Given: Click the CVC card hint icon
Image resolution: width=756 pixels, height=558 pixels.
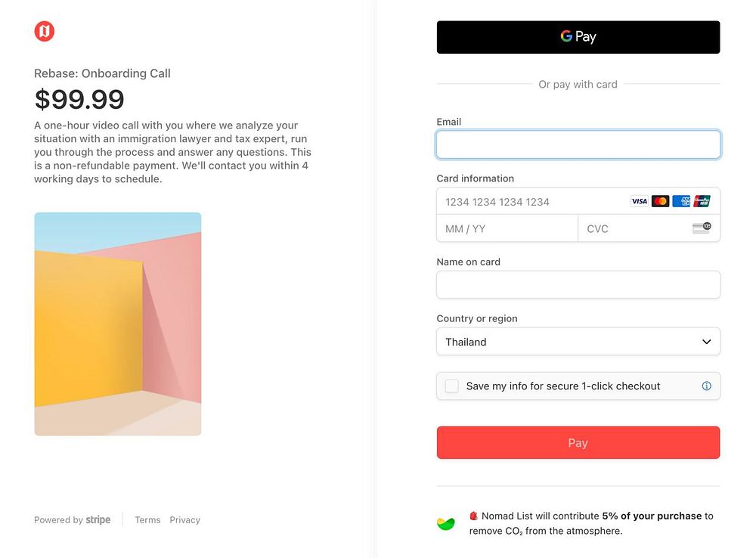Looking at the screenshot, I should [x=702, y=228].
